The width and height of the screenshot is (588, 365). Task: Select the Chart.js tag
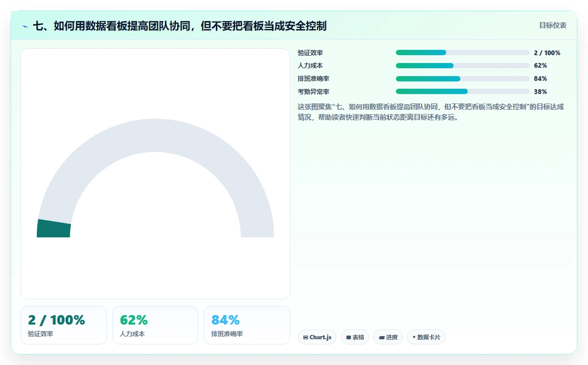click(317, 337)
